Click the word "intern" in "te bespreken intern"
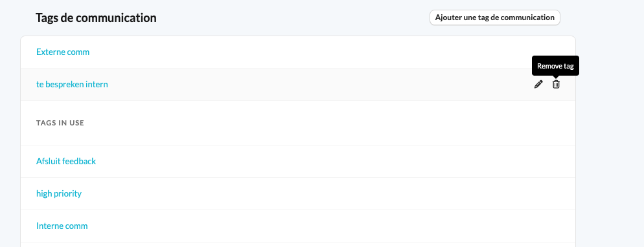This screenshot has width=644, height=247. point(97,85)
